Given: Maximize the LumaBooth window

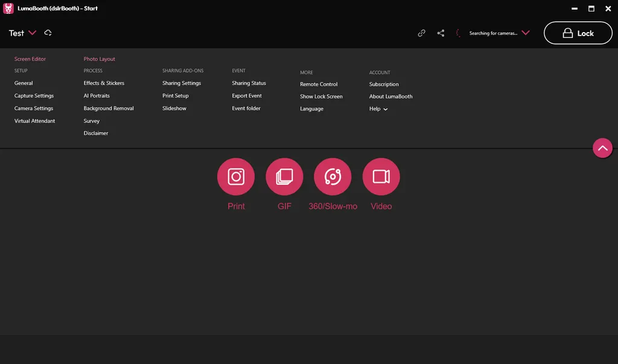Looking at the screenshot, I should click(591, 8).
